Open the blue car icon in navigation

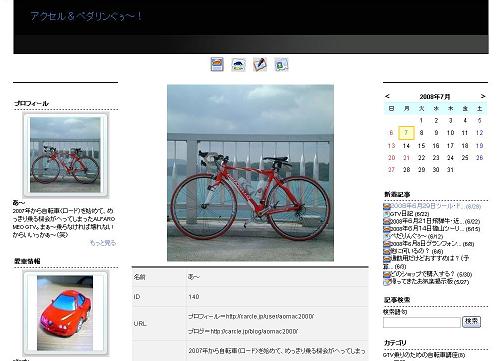(238, 65)
